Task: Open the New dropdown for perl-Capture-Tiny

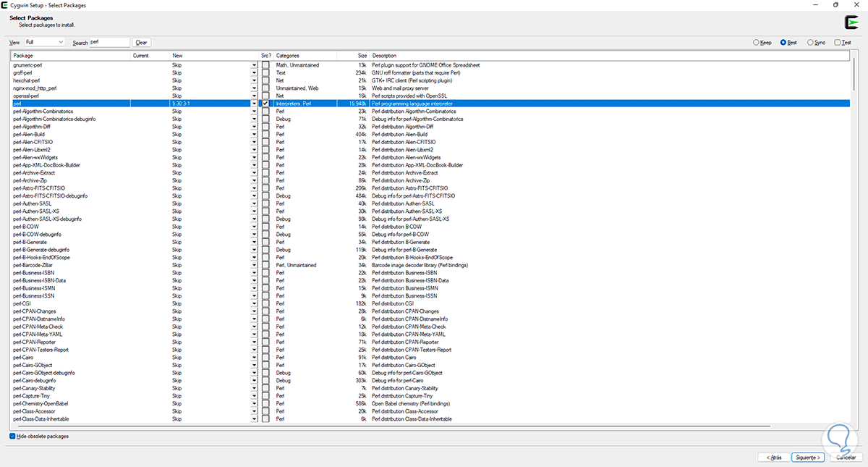Action: (254, 396)
